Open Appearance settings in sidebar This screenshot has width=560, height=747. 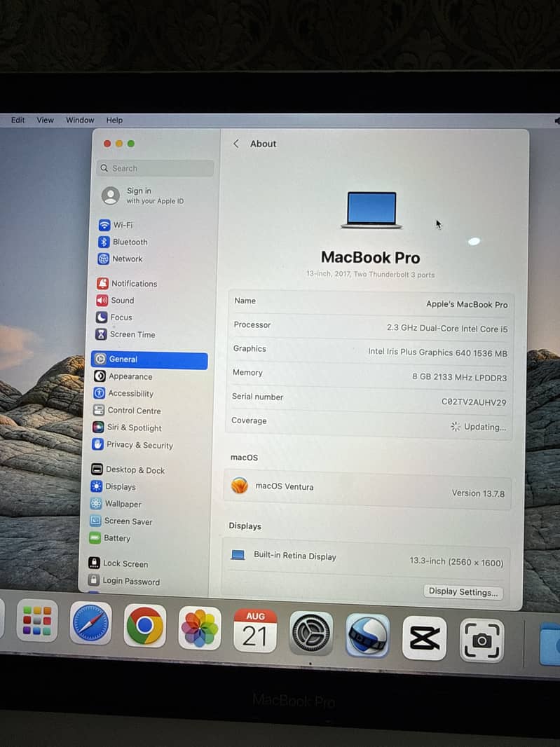[x=123, y=376]
